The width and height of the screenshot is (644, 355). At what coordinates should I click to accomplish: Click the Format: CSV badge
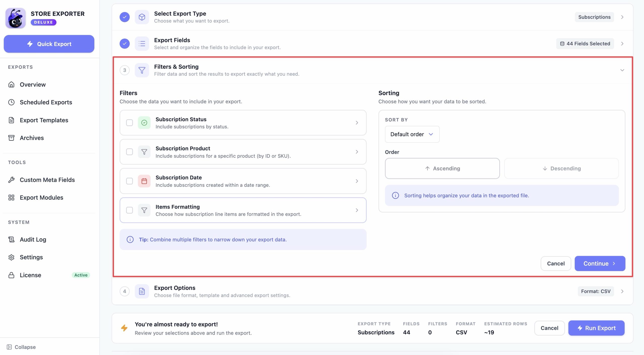click(596, 291)
